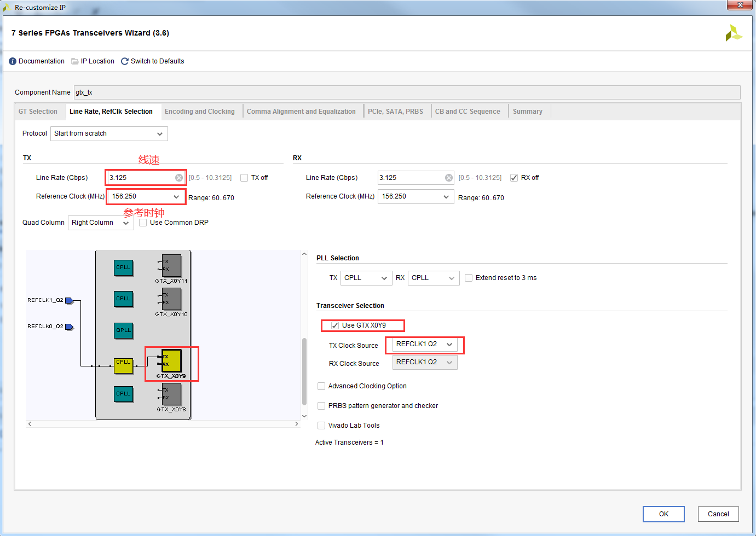Switch to Comma Alignment and Equalization tab
The width and height of the screenshot is (756, 536).
(301, 112)
